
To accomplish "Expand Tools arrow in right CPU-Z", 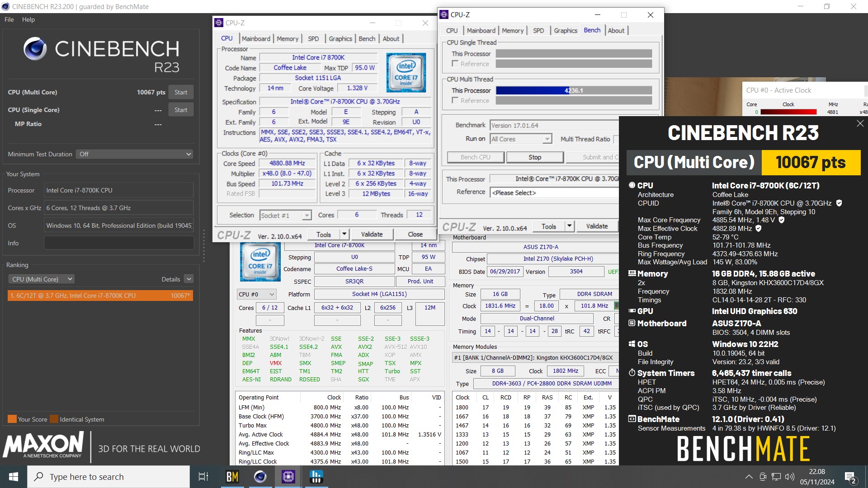I will (569, 226).
